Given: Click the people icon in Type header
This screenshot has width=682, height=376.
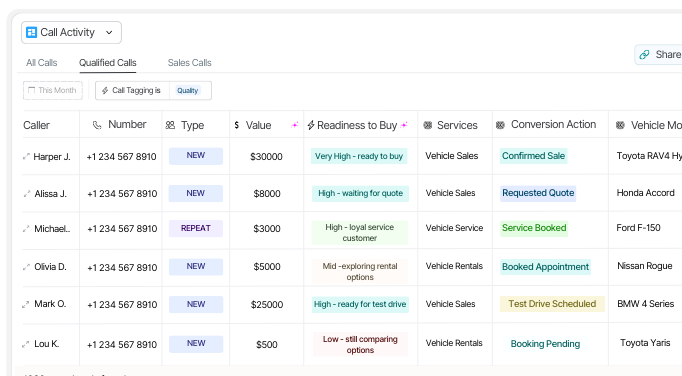Looking at the screenshot, I should [x=170, y=125].
